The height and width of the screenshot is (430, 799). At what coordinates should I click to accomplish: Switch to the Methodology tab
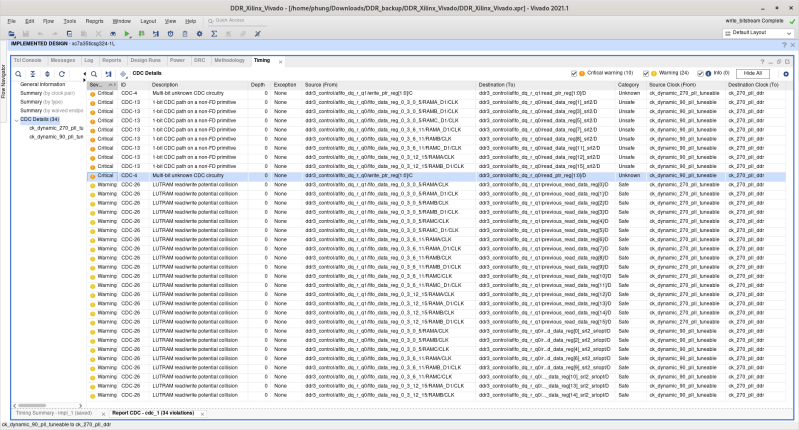pos(229,60)
